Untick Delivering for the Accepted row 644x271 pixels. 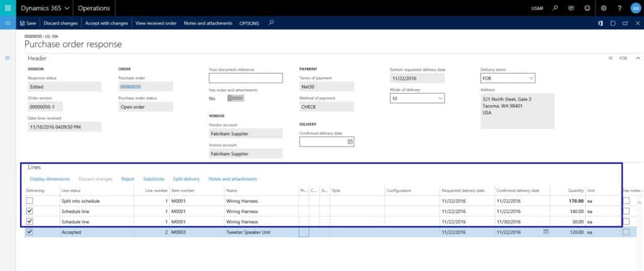(30, 232)
